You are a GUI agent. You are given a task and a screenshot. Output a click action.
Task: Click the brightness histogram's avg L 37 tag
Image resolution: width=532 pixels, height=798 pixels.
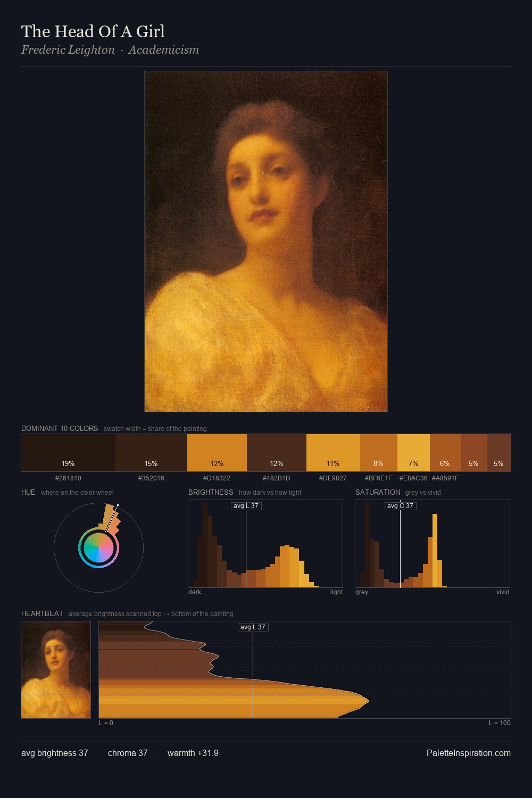coord(246,506)
